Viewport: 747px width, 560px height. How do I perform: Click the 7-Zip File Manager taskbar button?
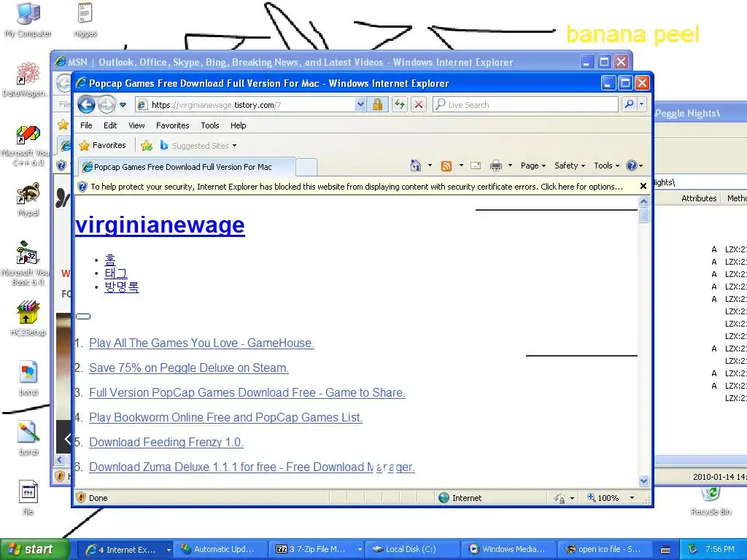point(317,549)
